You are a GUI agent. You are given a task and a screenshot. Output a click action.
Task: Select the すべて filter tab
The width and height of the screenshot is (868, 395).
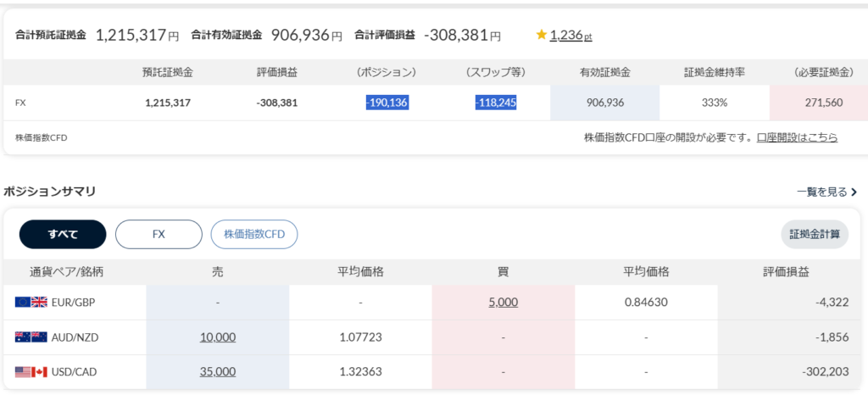pyautogui.click(x=63, y=234)
